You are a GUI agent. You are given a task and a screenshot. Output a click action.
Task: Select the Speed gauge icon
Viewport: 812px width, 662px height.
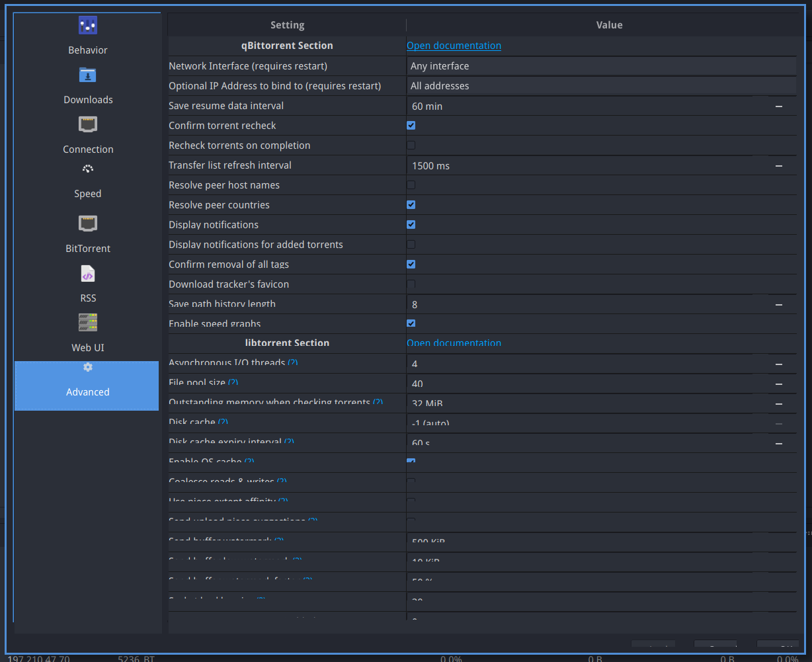tap(88, 169)
